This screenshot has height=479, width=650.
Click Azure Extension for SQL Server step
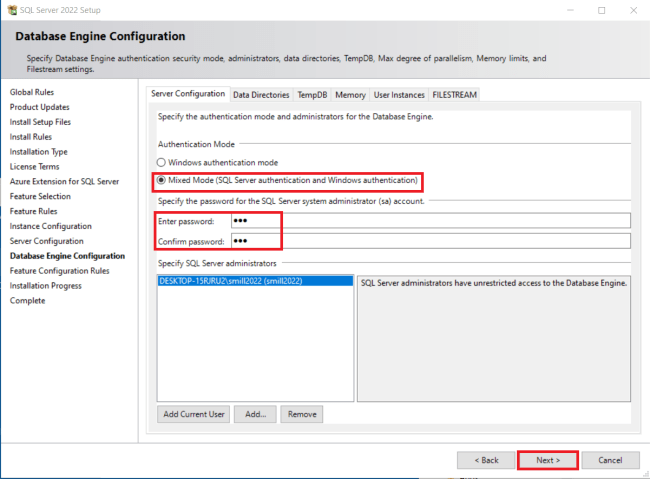pos(64,182)
